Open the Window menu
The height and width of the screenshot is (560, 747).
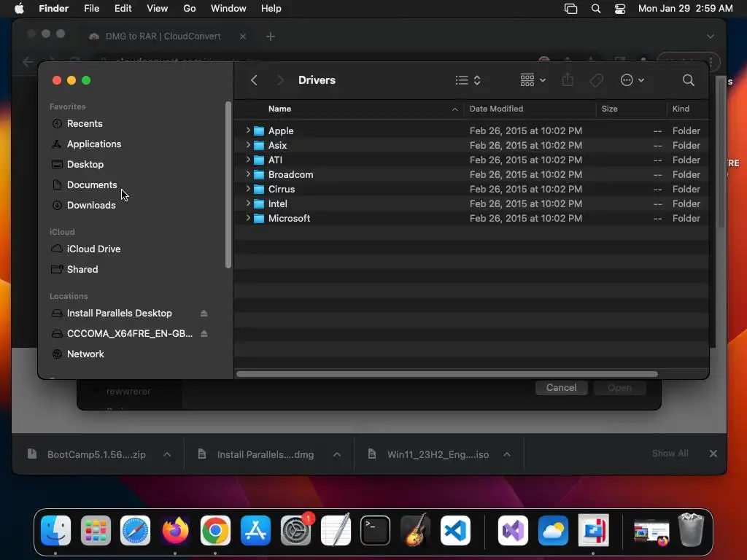228,9
